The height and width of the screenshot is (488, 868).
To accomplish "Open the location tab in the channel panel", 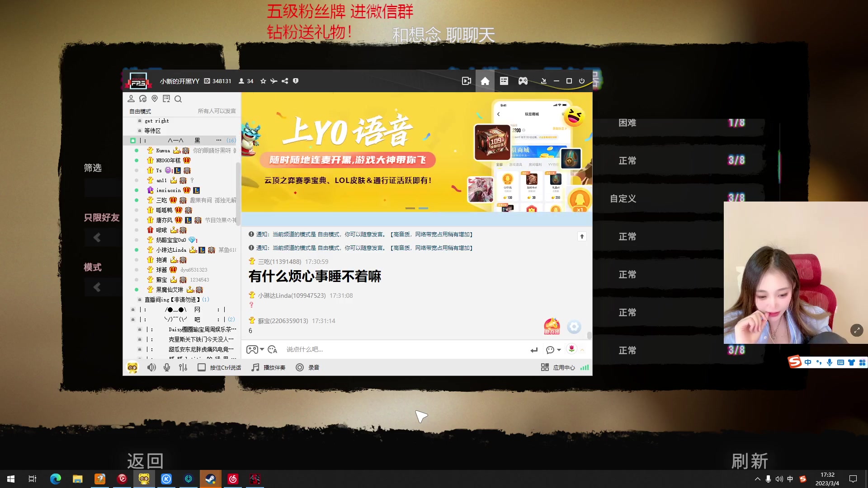I will point(155,99).
